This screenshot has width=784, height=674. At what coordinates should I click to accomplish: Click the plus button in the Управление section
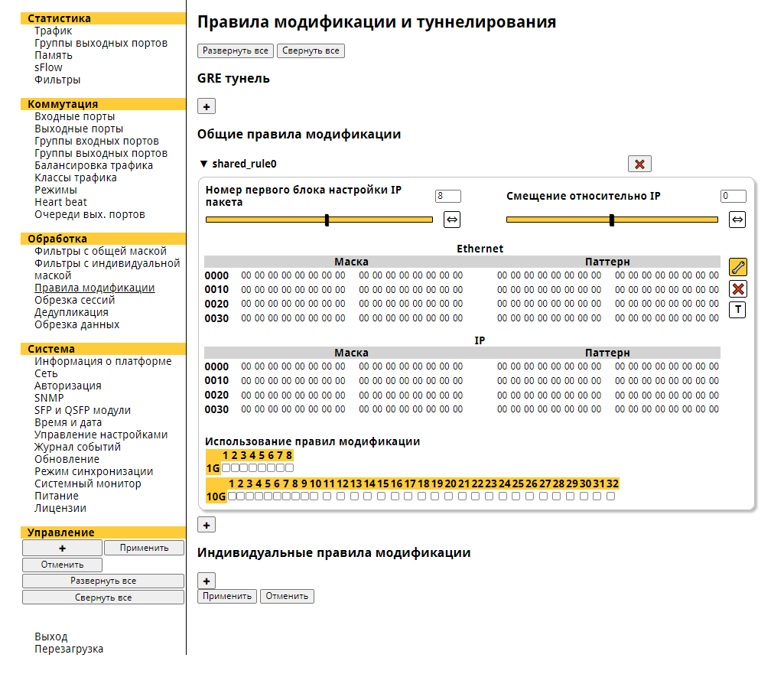(x=63, y=548)
